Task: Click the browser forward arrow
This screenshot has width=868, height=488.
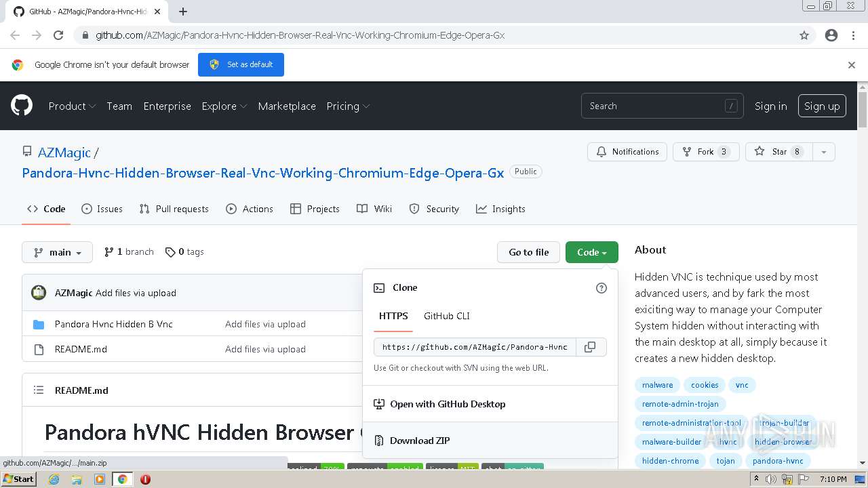Action: tap(37, 35)
